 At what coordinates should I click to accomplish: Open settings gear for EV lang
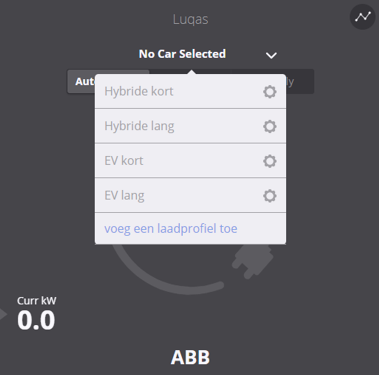tap(270, 196)
